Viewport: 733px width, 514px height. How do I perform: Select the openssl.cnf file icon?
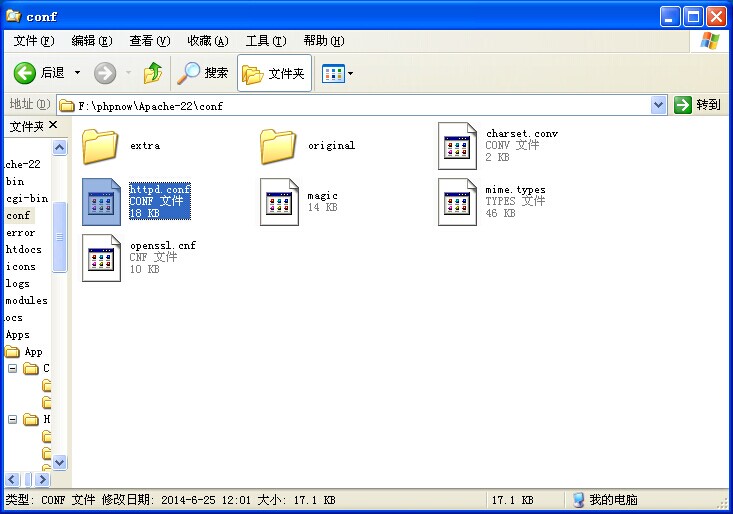(x=101, y=258)
